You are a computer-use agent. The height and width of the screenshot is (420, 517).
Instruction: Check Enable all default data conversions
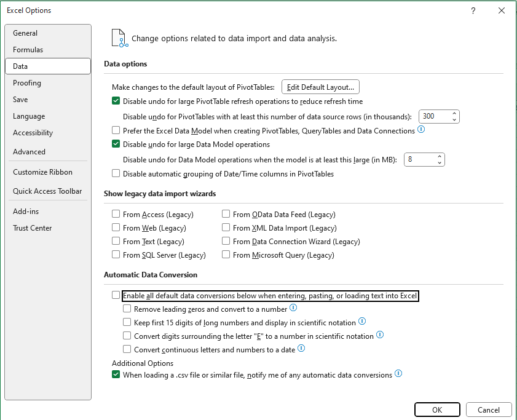tap(116, 296)
